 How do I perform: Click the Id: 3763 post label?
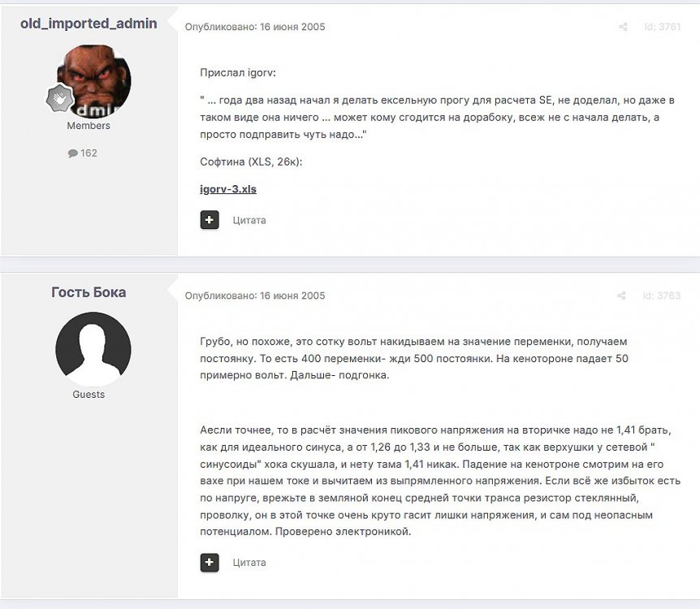click(662, 296)
